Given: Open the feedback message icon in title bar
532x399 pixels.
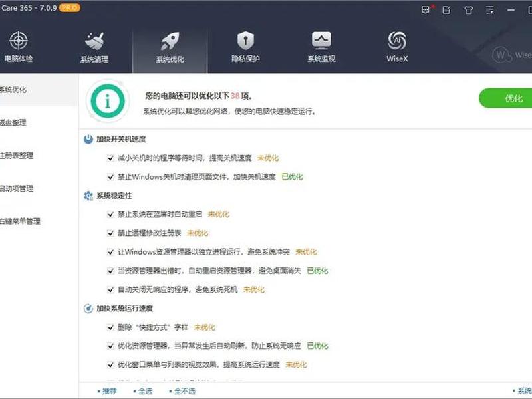Looking at the screenshot, I should pyautogui.click(x=426, y=10).
